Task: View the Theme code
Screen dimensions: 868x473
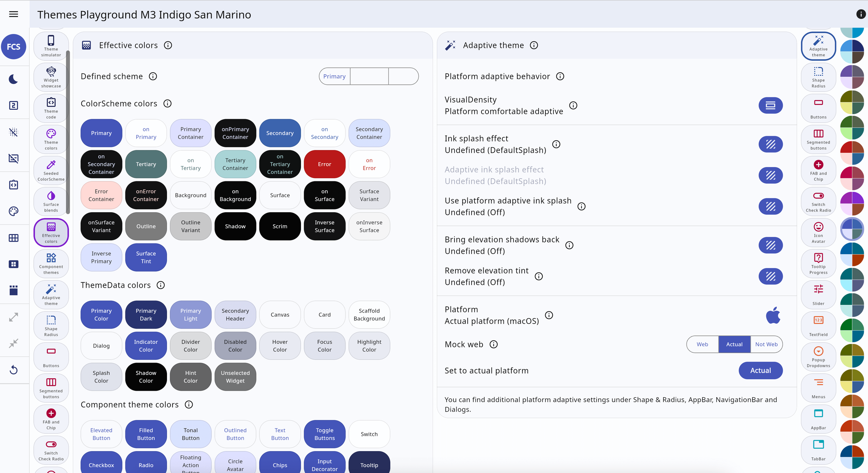Action: [x=51, y=108]
